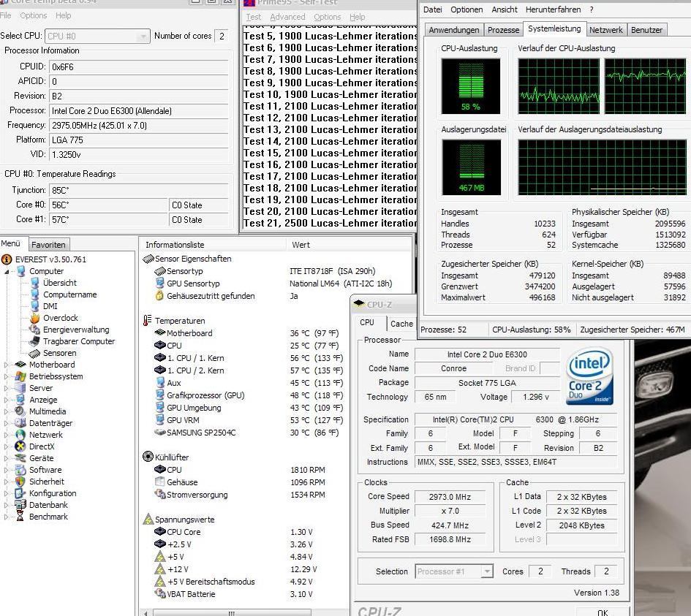Click the Benchmark hourglass icon
Screen dimensions: 691x616
pos(20,517)
